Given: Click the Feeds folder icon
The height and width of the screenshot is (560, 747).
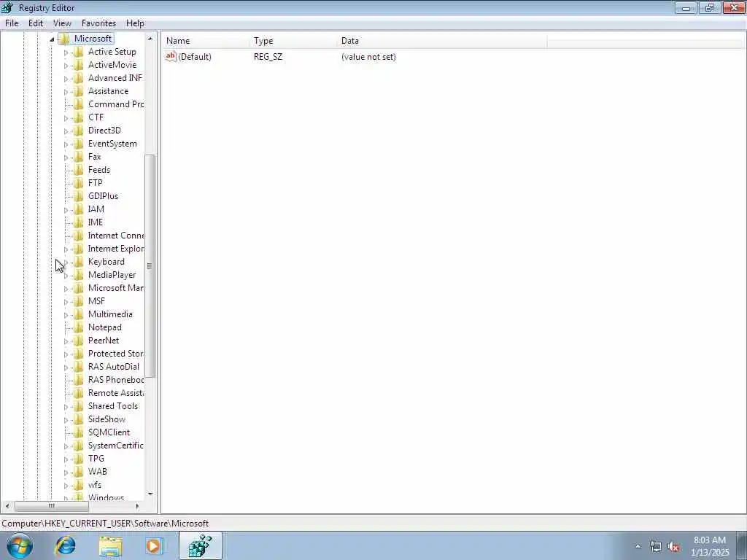Looking at the screenshot, I should [x=79, y=170].
